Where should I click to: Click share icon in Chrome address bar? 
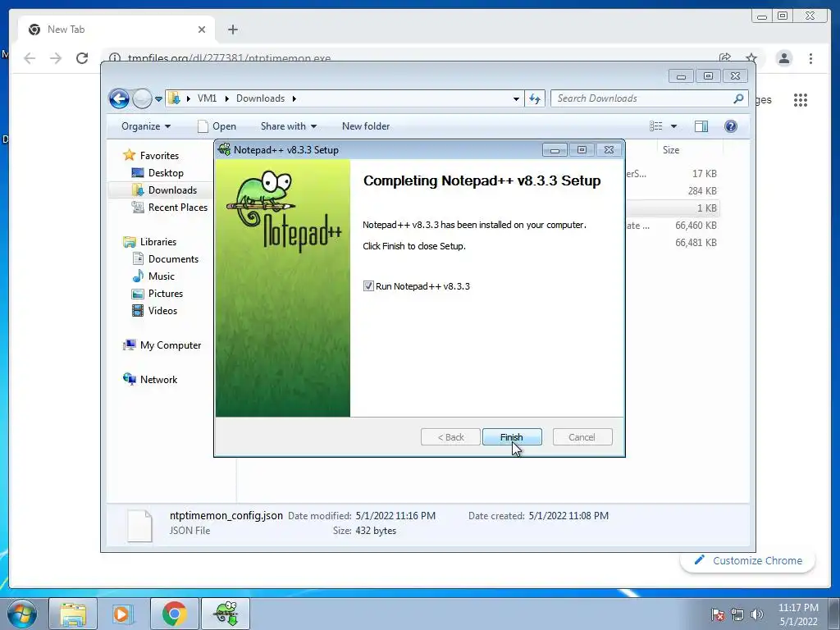pos(725,58)
